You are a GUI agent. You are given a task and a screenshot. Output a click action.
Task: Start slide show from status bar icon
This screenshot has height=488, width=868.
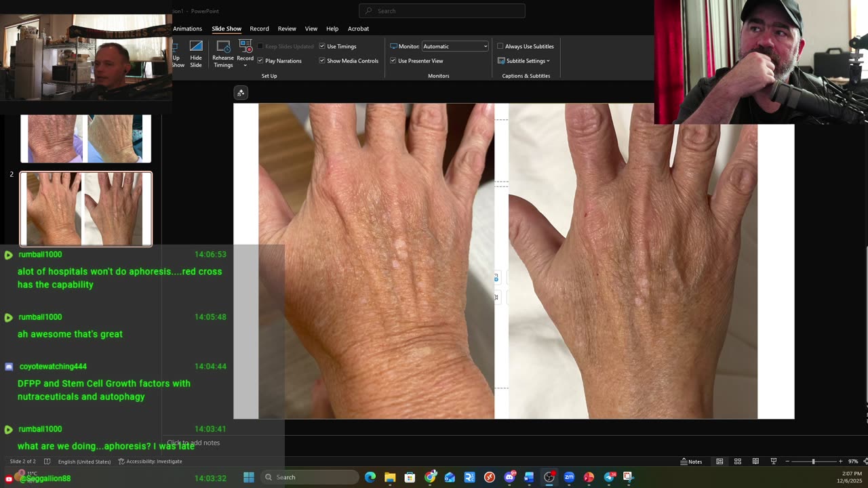point(773,462)
